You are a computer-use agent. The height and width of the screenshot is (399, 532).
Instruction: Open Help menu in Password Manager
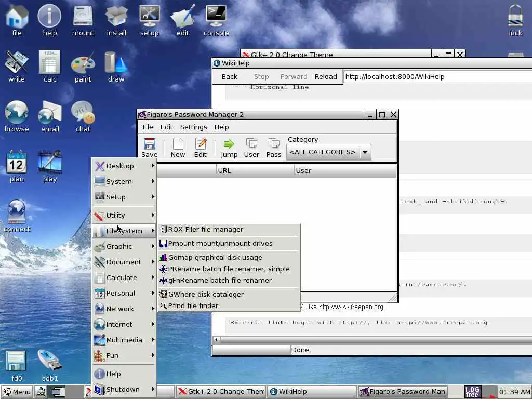221,127
